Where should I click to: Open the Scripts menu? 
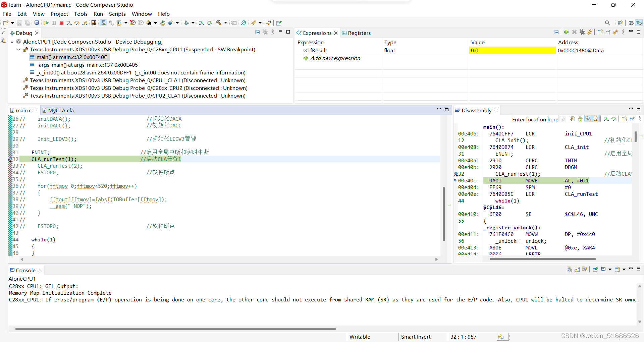pos(117,14)
